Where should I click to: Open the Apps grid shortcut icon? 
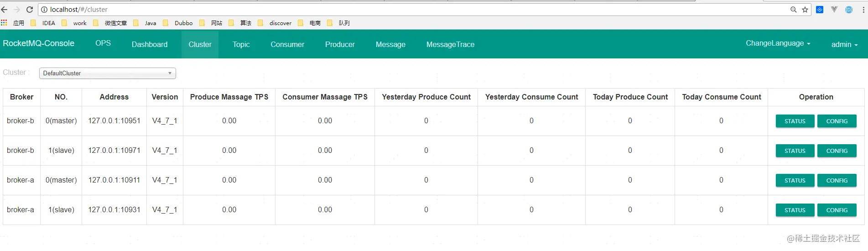point(4,23)
